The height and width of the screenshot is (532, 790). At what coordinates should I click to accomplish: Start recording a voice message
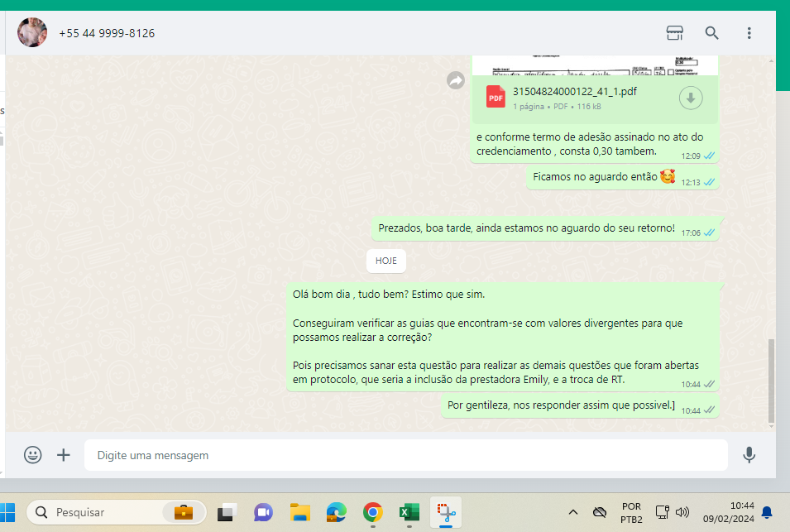click(749, 455)
